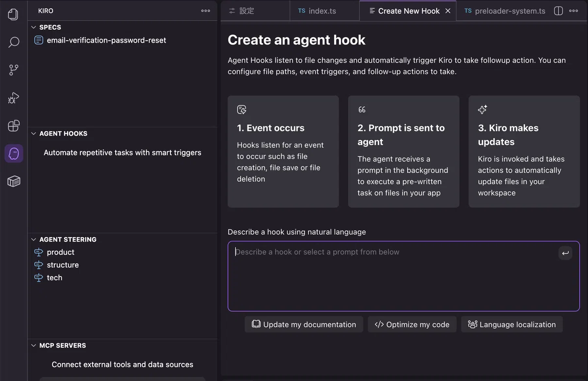Open the editor tabs more actions menu

(574, 11)
